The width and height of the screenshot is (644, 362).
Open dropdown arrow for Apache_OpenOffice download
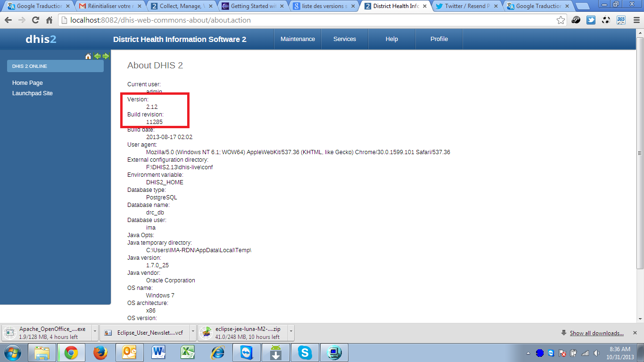(x=95, y=332)
